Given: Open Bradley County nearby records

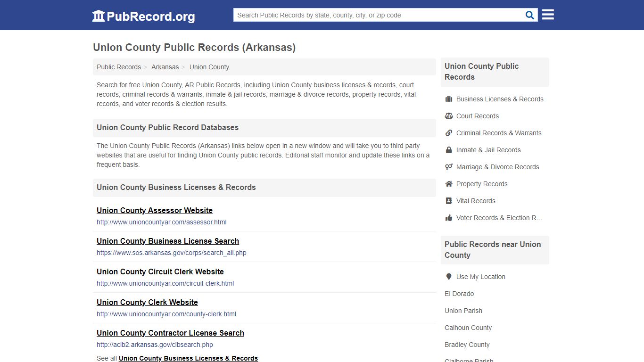Looking at the screenshot, I should (x=467, y=345).
